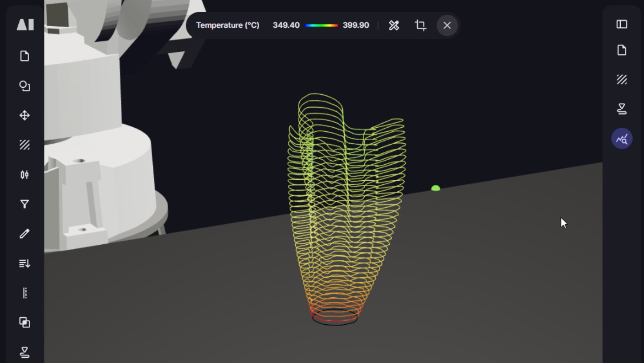644x363 pixels.
Task: Click the minimum temperature value 349.40
Action: pos(286,25)
